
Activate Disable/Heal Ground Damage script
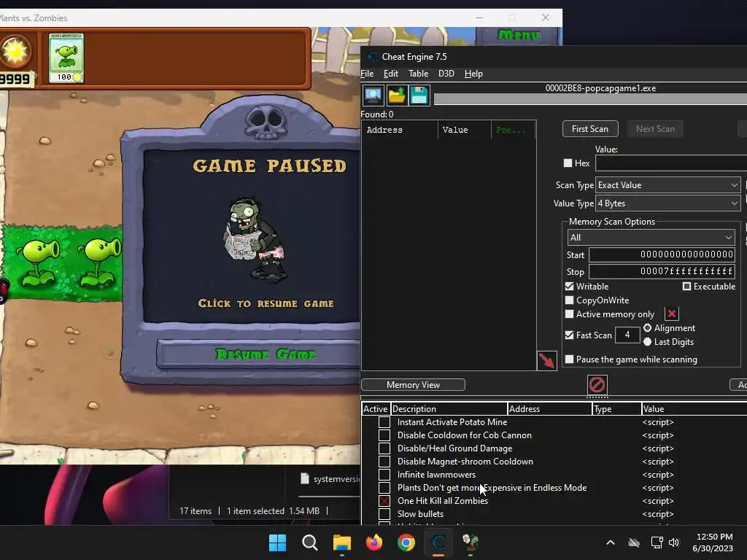coord(384,448)
